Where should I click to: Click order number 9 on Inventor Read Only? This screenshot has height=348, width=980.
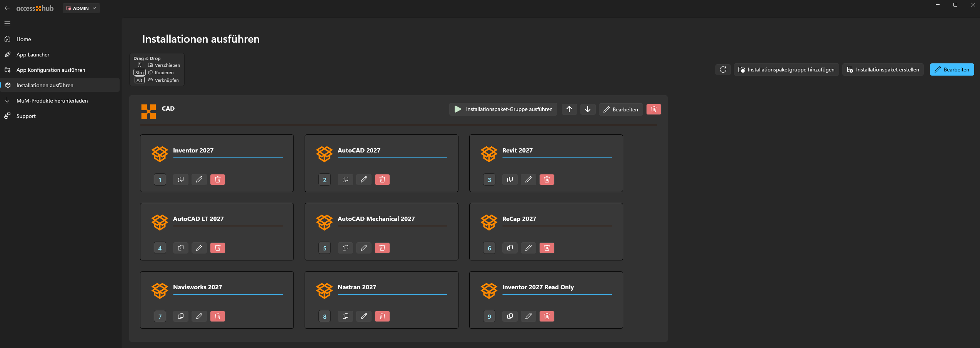[x=489, y=317]
